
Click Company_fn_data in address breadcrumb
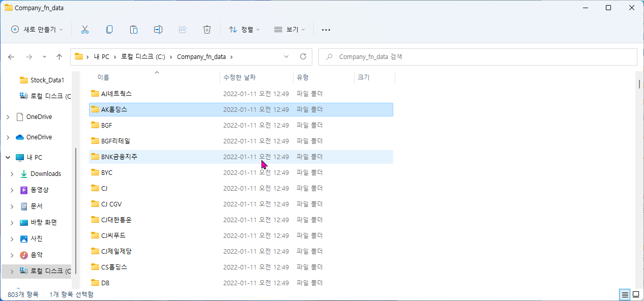click(201, 57)
